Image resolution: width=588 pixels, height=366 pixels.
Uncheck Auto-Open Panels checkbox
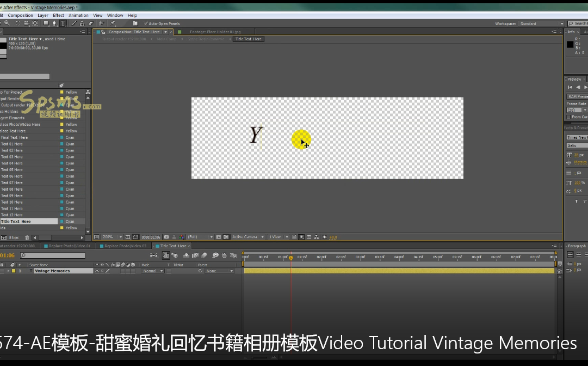[x=146, y=23]
